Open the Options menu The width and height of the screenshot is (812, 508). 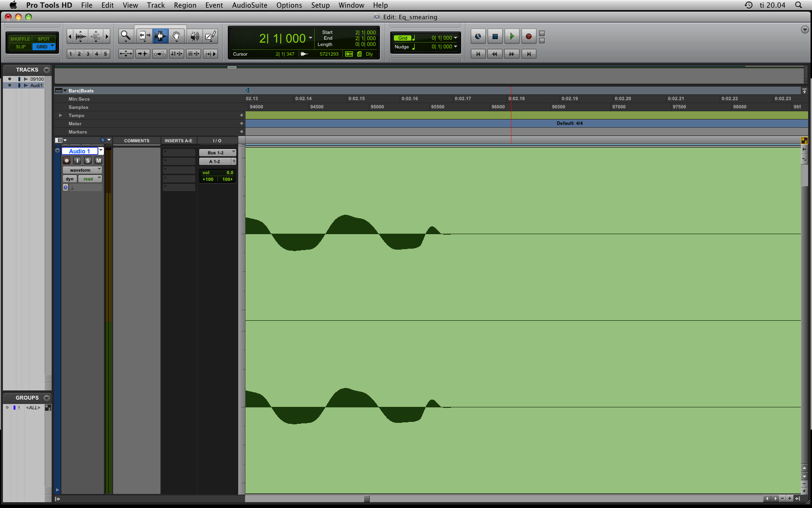pyautogui.click(x=289, y=5)
